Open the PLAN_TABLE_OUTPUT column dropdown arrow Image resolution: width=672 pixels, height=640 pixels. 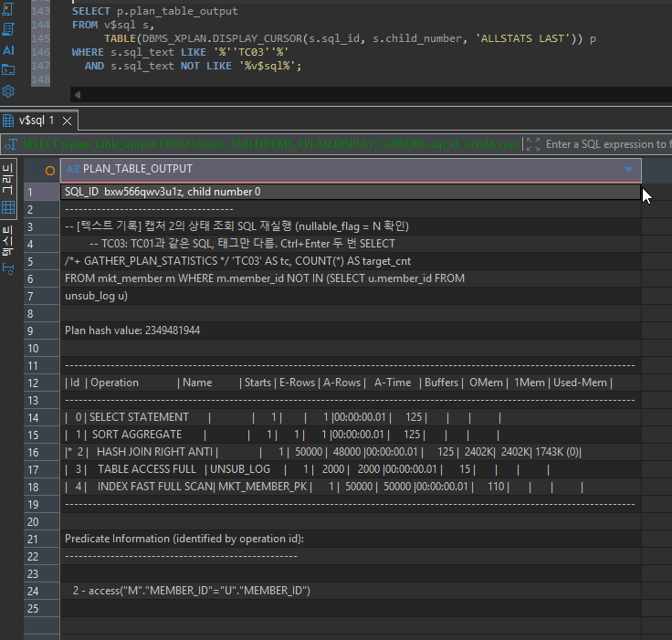coord(628,169)
